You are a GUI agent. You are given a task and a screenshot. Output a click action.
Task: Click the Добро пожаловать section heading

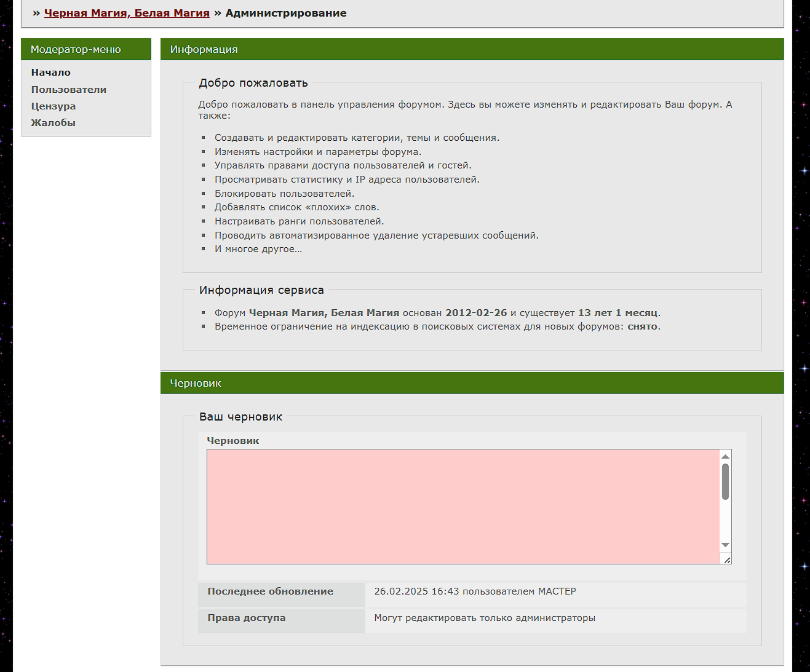[x=253, y=83]
